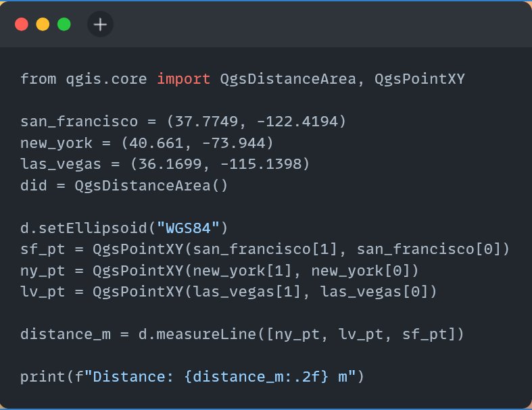Click the new_york coordinates '(40.661, -73.944)'

coord(197,143)
